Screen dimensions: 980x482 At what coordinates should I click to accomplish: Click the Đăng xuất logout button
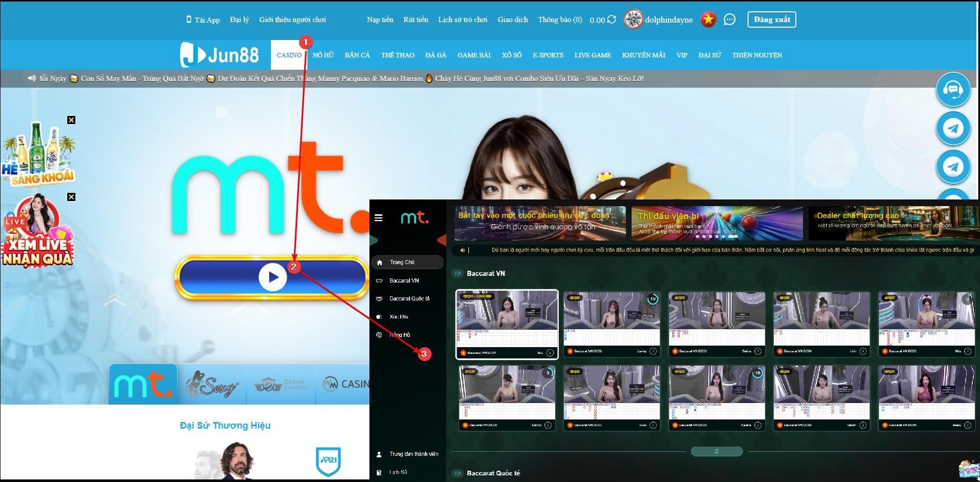772,19
